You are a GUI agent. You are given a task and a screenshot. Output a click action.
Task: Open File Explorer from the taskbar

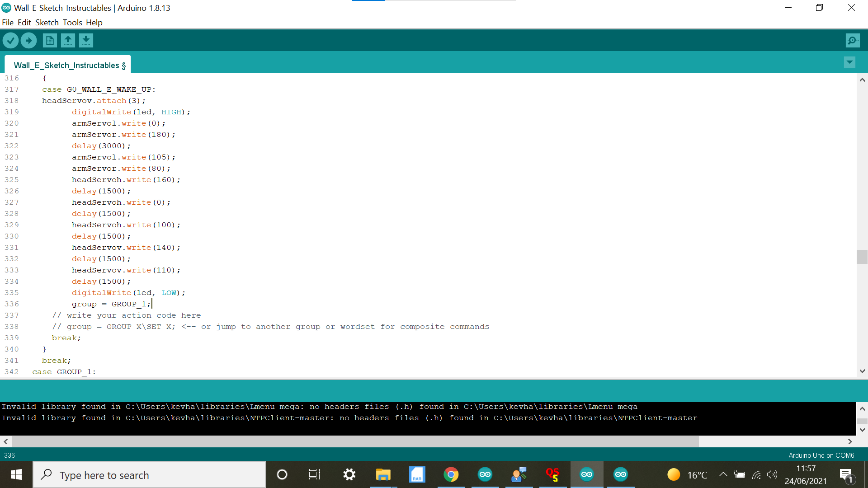[383, 474]
